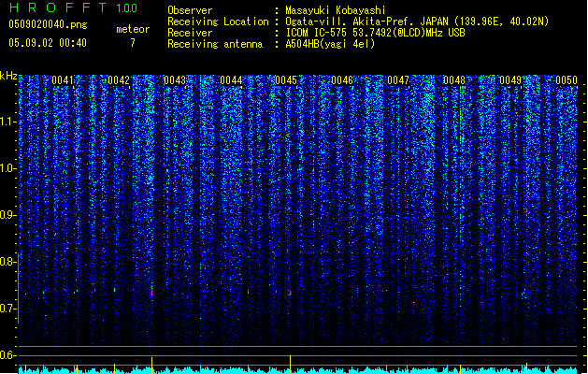This screenshot has width=588, height=374.
Task: Click the 0.8 frequency axis label
Action: coord(7,262)
